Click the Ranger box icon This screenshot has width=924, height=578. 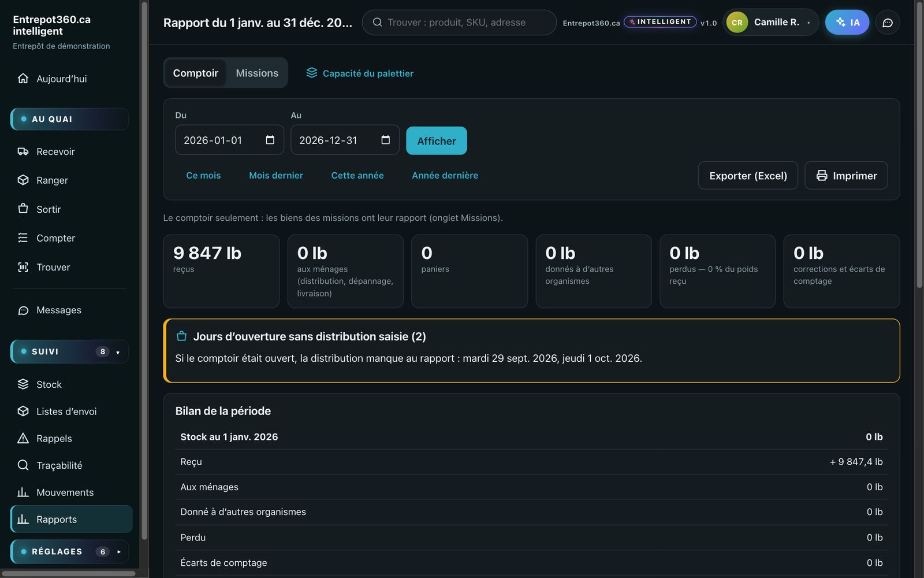click(23, 180)
